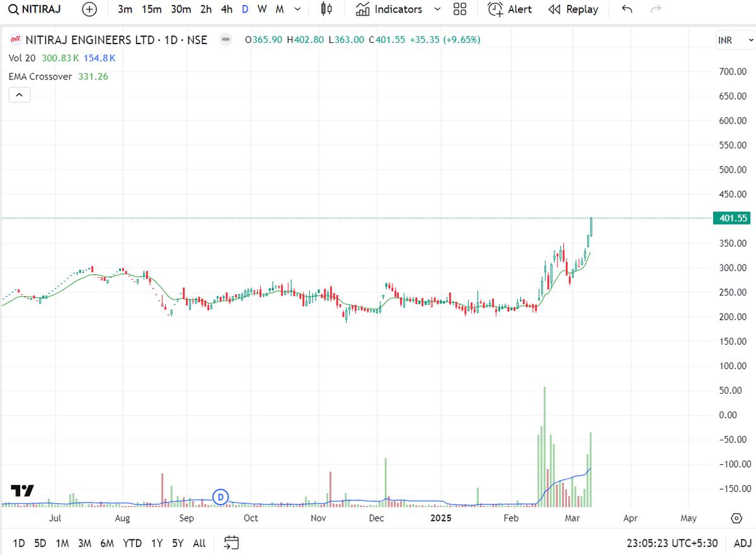This screenshot has height=555, width=756.
Task: Set date range to 3M
Action: pos(84,542)
